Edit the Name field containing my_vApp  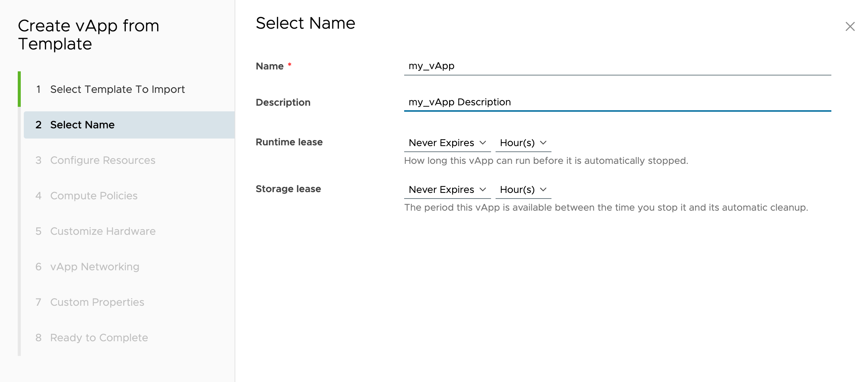point(618,66)
